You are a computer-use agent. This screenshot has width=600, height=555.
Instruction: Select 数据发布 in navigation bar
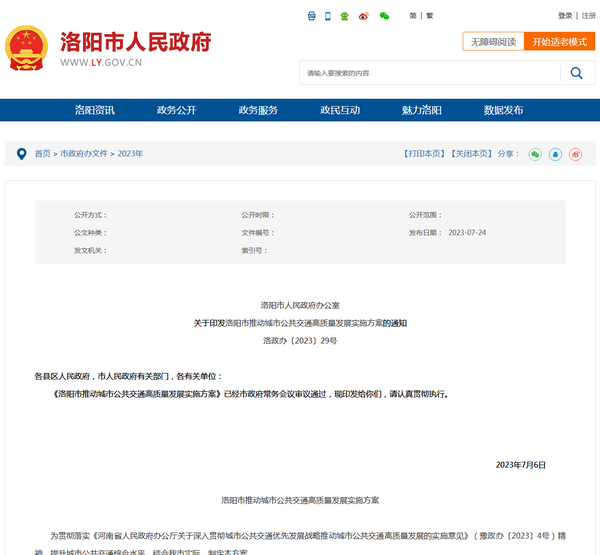coord(503,110)
